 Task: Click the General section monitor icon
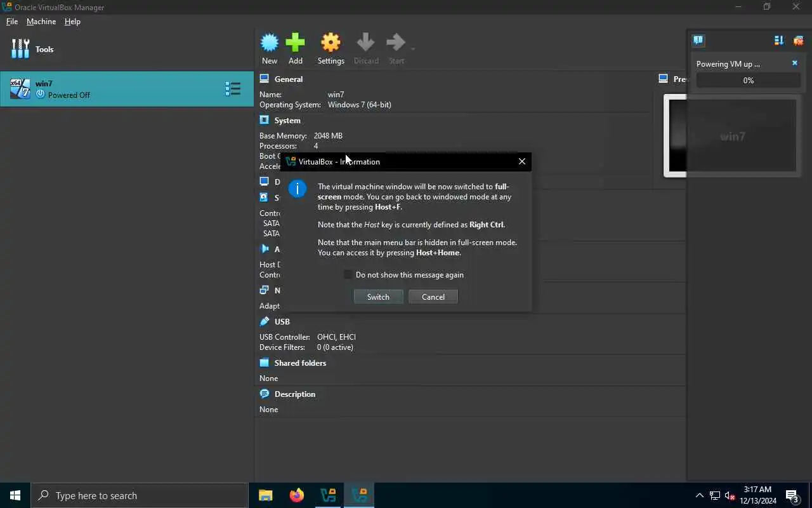pyautogui.click(x=265, y=79)
